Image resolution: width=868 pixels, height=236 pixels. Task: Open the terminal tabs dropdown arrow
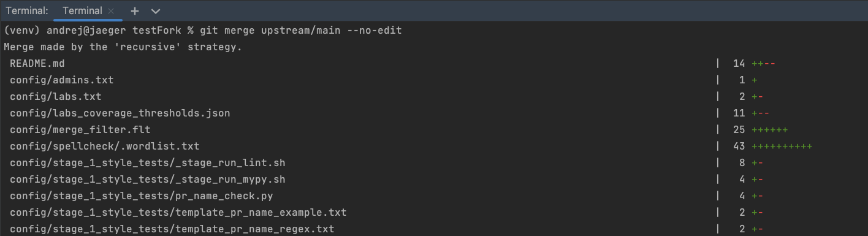click(155, 11)
